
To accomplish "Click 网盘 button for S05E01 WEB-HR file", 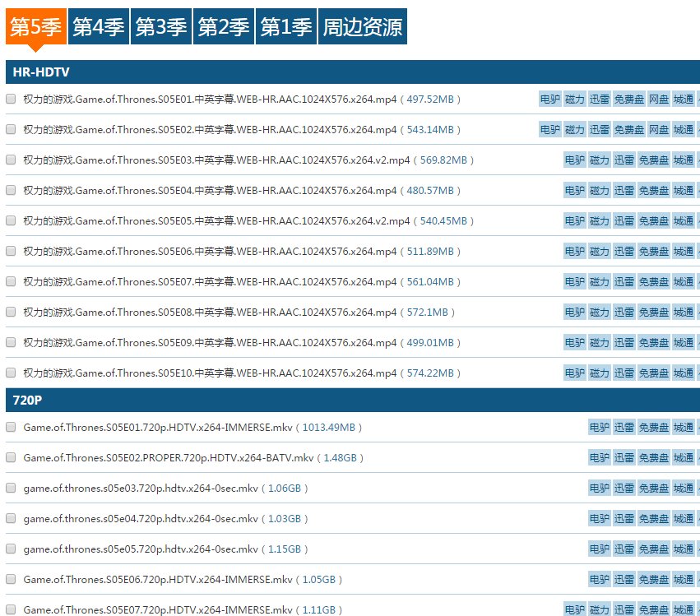I will (658, 100).
